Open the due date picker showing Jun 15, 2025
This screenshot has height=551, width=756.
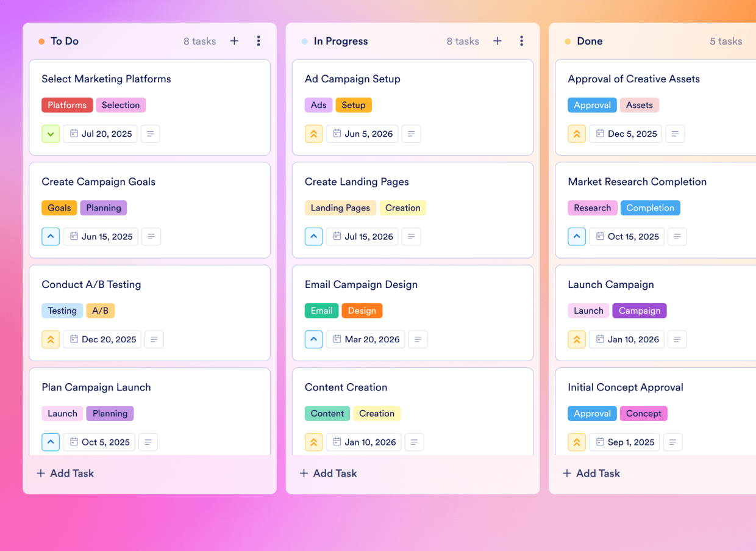[100, 236]
